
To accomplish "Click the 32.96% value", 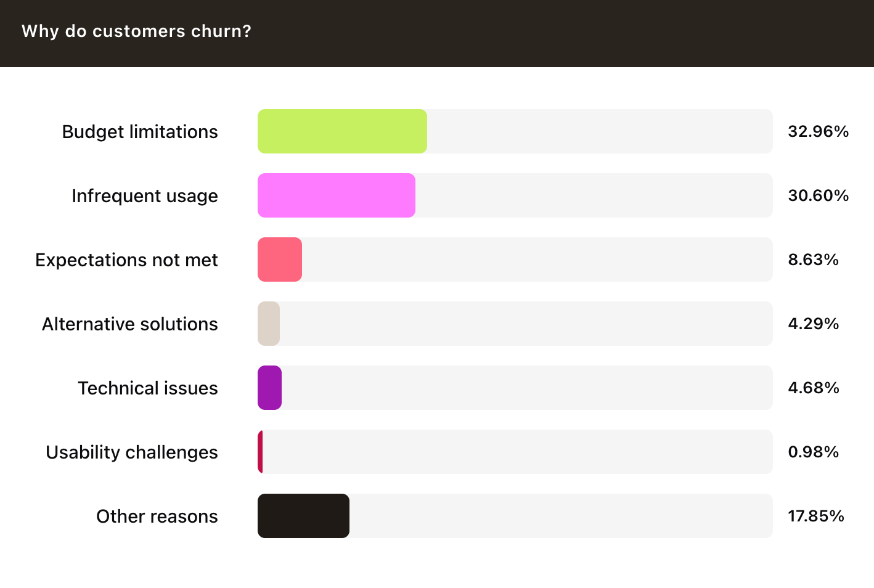I will click(818, 131).
